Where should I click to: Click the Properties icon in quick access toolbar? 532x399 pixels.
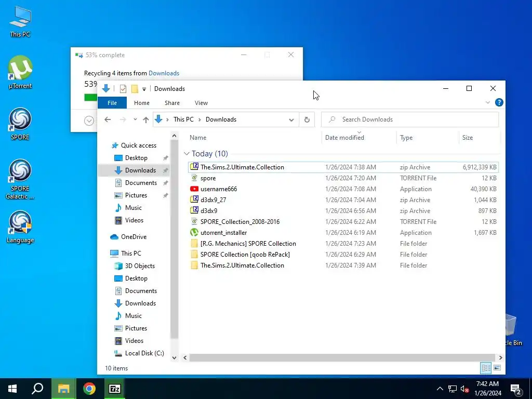point(123,89)
